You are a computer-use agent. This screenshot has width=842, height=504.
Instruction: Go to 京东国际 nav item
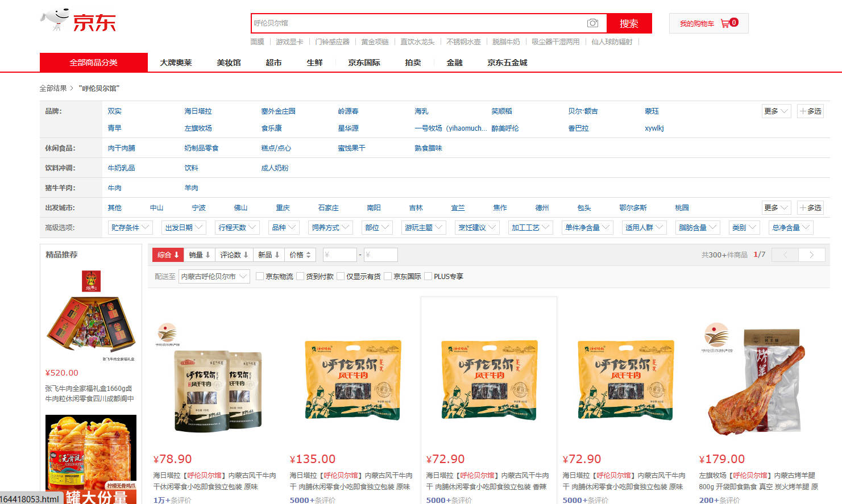(364, 63)
